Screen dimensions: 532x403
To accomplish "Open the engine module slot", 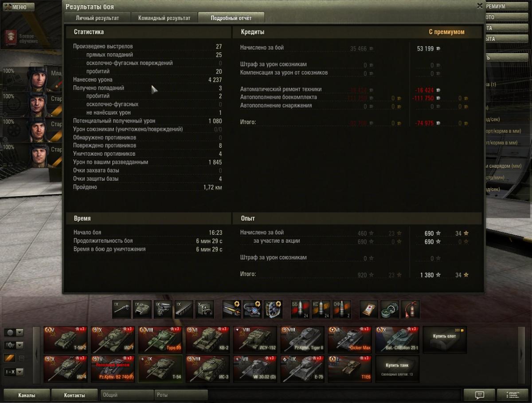I will click(x=163, y=309).
